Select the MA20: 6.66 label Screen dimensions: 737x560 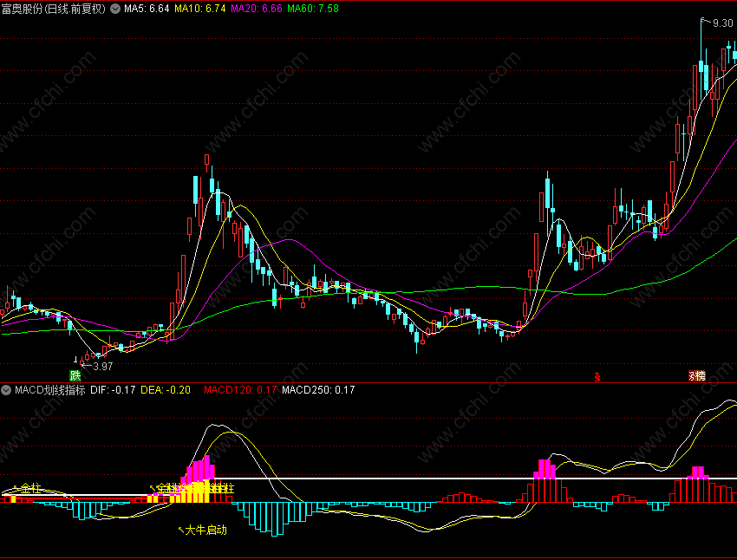(256, 9)
